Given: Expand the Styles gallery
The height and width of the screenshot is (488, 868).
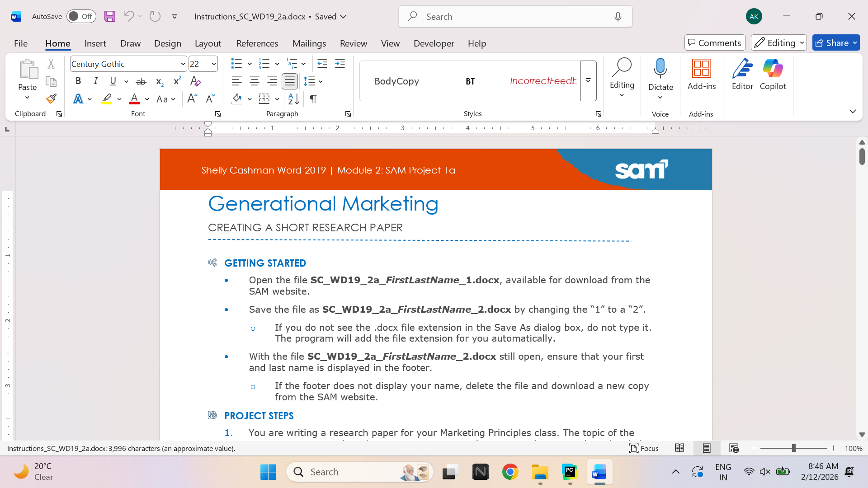Looking at the screenshot, I should click(x=589, y=81).
